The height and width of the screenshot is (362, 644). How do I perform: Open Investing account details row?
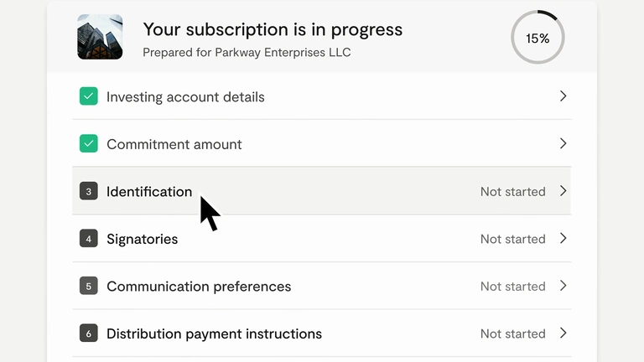[x=185, y=97]
